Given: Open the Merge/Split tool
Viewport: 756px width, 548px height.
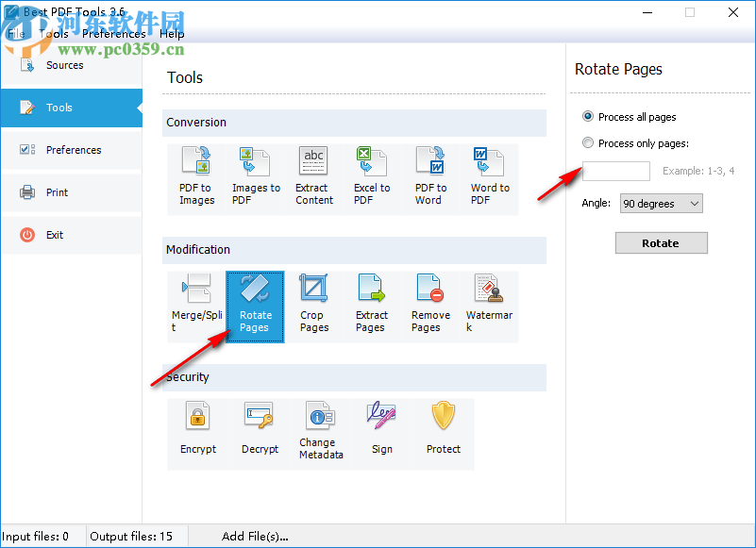Looking at the screenshot, I should (x=196, y=302).
